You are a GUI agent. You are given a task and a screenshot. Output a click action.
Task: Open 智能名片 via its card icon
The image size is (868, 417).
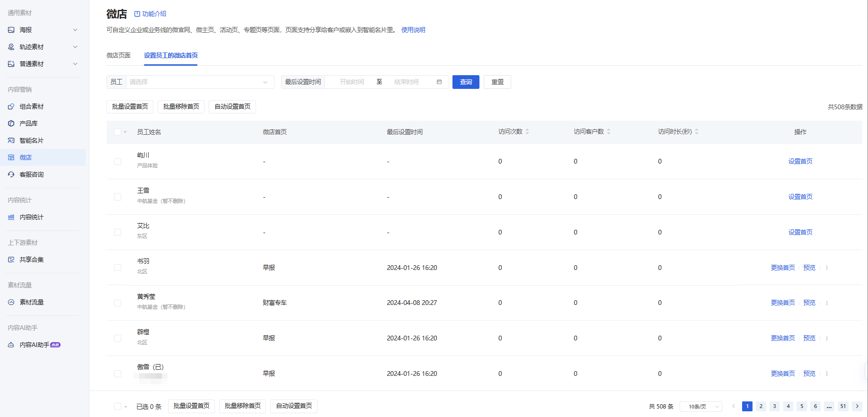click(x=11, y=140)
